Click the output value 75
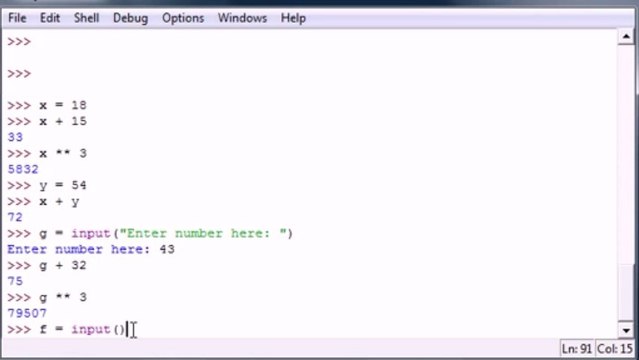The width and height of the screenshot is (639, 360). tap(15, 281)
